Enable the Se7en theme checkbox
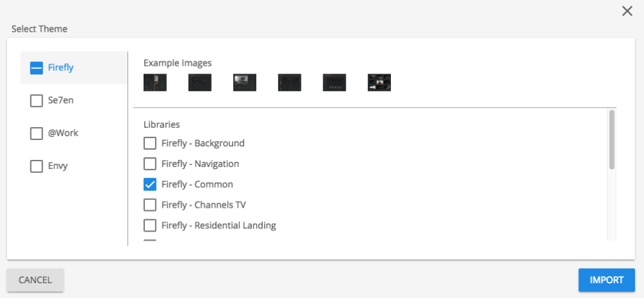Screen dimensions: 644x298 (37, 101)
